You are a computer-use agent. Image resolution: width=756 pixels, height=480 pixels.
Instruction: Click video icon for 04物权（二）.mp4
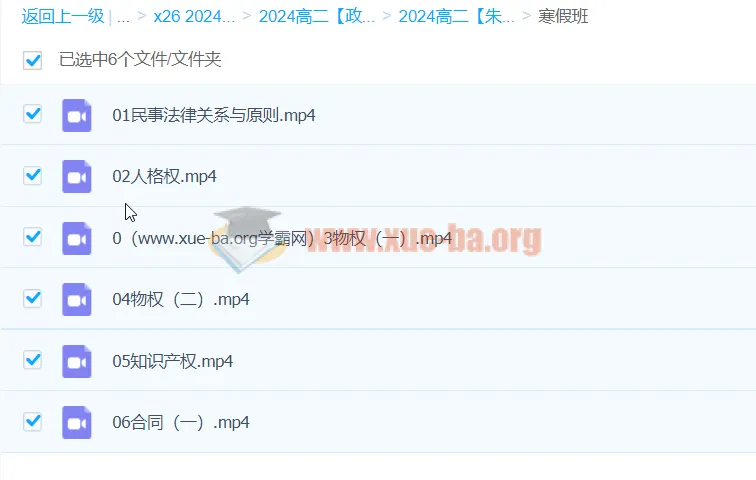coord(77,299)
